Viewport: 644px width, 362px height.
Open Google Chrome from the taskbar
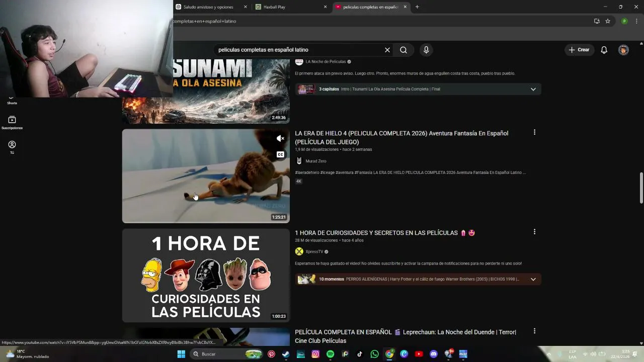coord(389,354)
